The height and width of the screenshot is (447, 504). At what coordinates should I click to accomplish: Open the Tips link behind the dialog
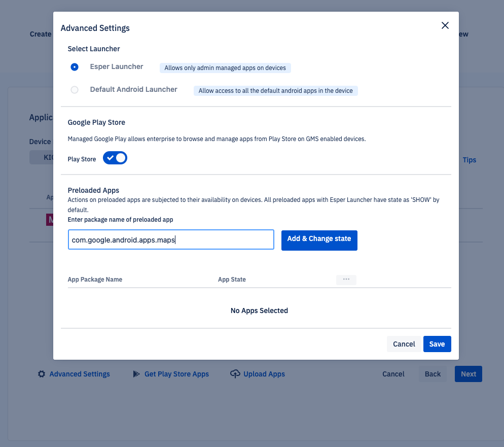pos(470,160)
